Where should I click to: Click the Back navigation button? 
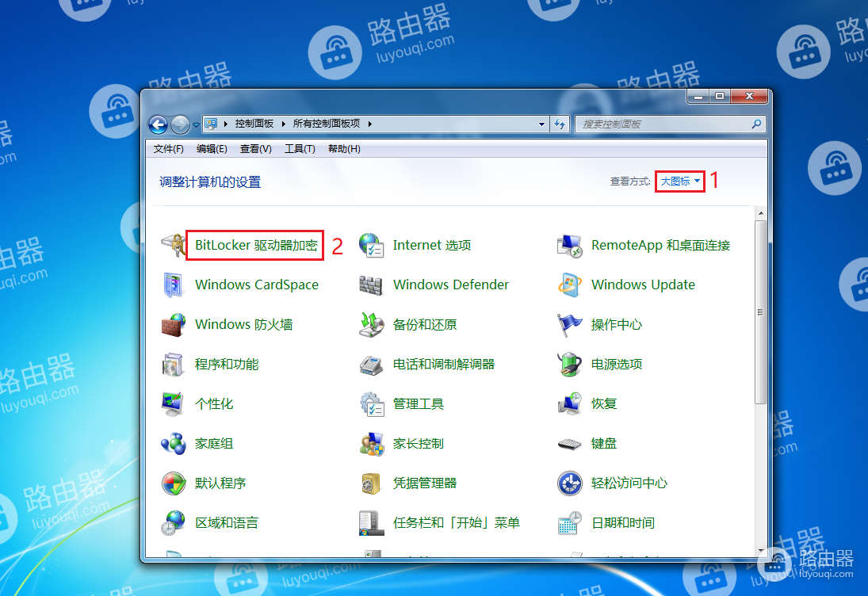pos(159,124)
